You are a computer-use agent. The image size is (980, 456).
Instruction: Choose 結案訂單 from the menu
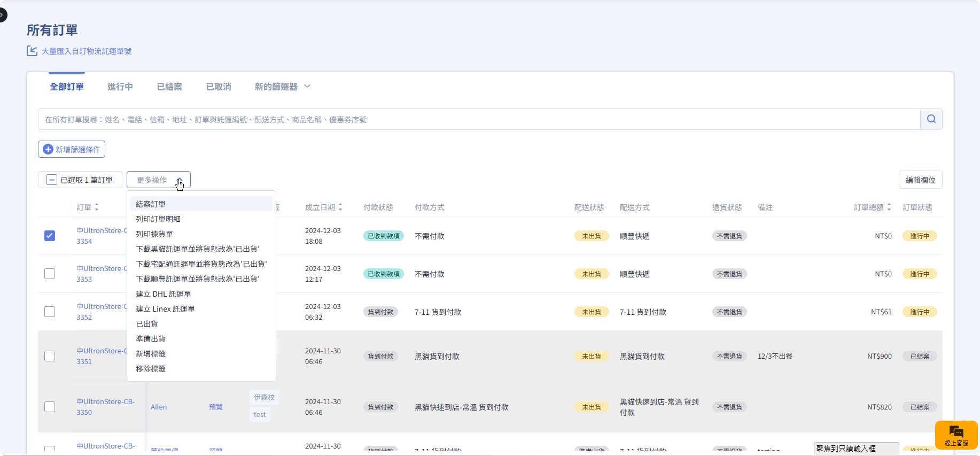[201, 204]
